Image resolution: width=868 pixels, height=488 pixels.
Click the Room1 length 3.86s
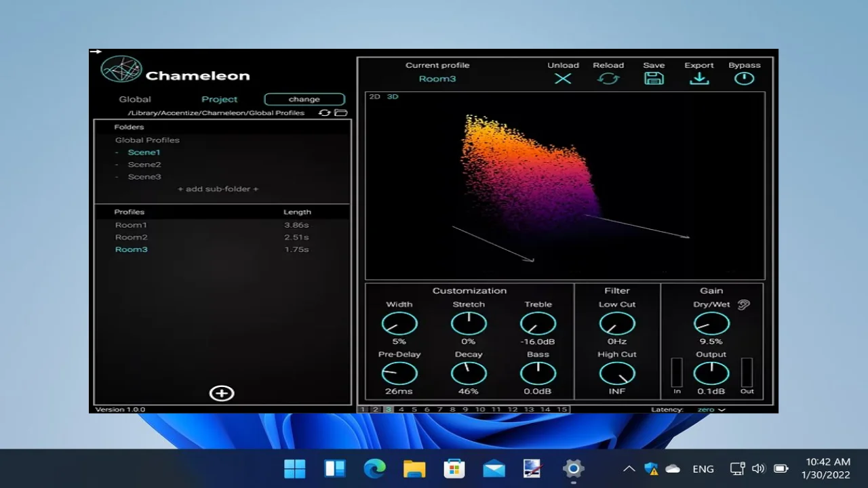pyautogui.click(x=296, y=225)
